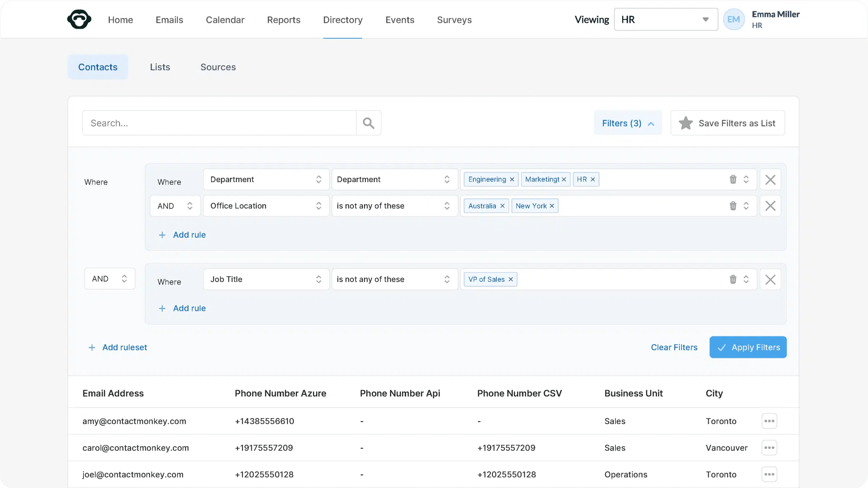
Task: Collapse the Filters (3) panel
Action: (x=628, y=123)
